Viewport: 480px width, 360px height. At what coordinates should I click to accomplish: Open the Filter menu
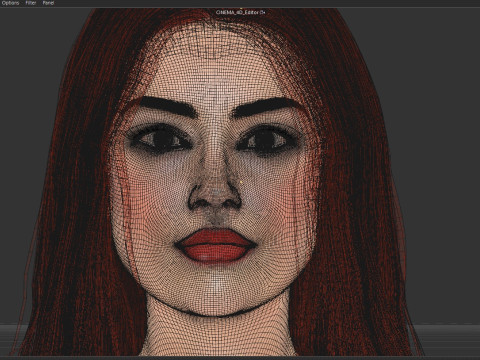click(31, 3)
